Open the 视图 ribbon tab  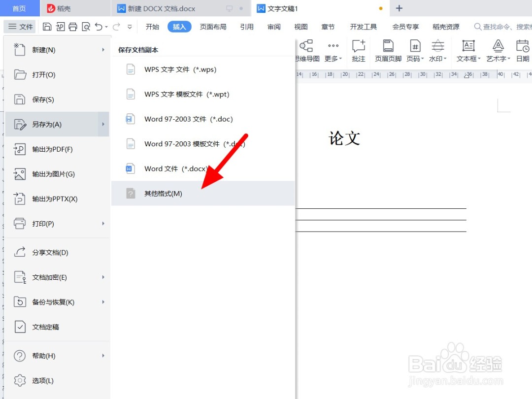point(301,27)
